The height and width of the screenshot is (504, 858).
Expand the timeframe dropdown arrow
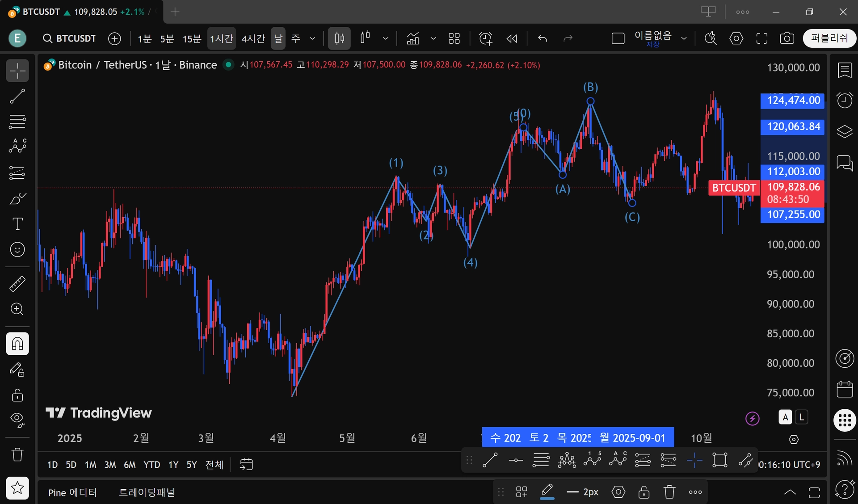312,39
